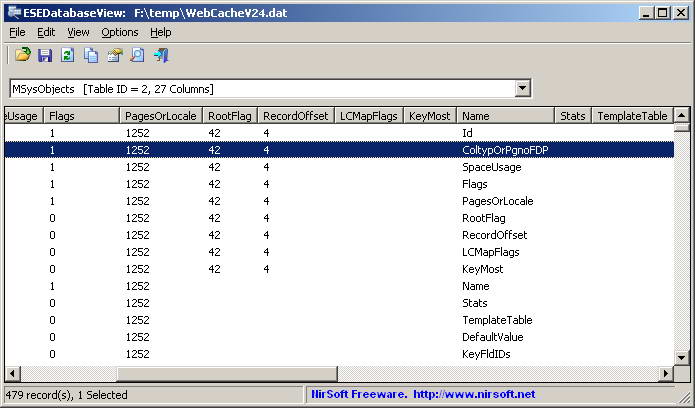Click the ESEDatabaseView title bar icon
The image size is (695, 408).
[x=14, y=12]
